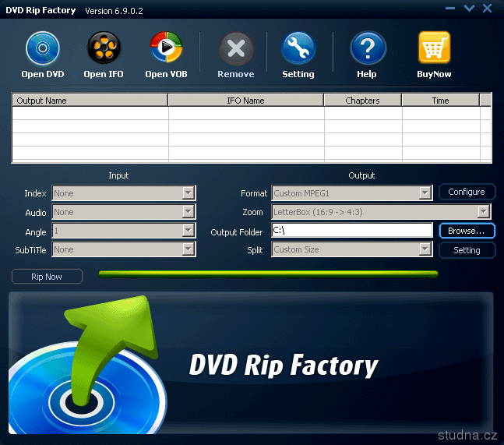Click Browse... to choose output folder
The width and height of the screenshot is (504, 445).
coord(467,231)
